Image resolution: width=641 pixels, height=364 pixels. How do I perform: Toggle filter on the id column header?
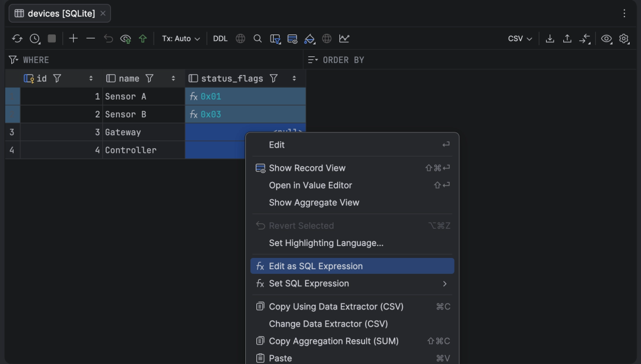coord(57,78)
